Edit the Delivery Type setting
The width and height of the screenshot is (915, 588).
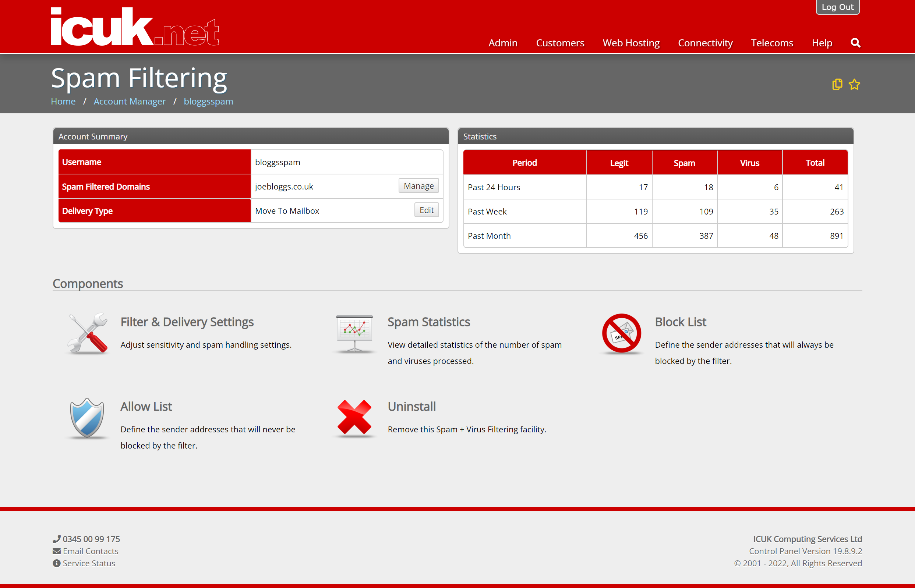427,210
